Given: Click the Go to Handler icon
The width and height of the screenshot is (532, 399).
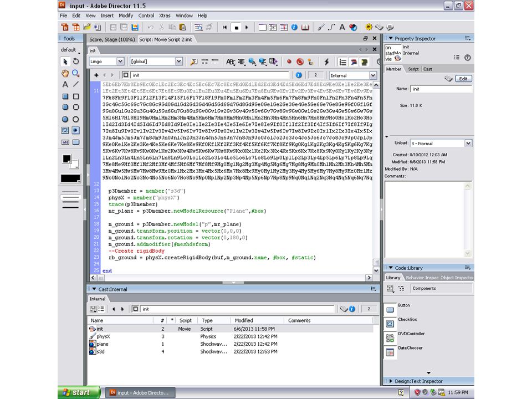Looking at the screenshot, I should point(194,62).
